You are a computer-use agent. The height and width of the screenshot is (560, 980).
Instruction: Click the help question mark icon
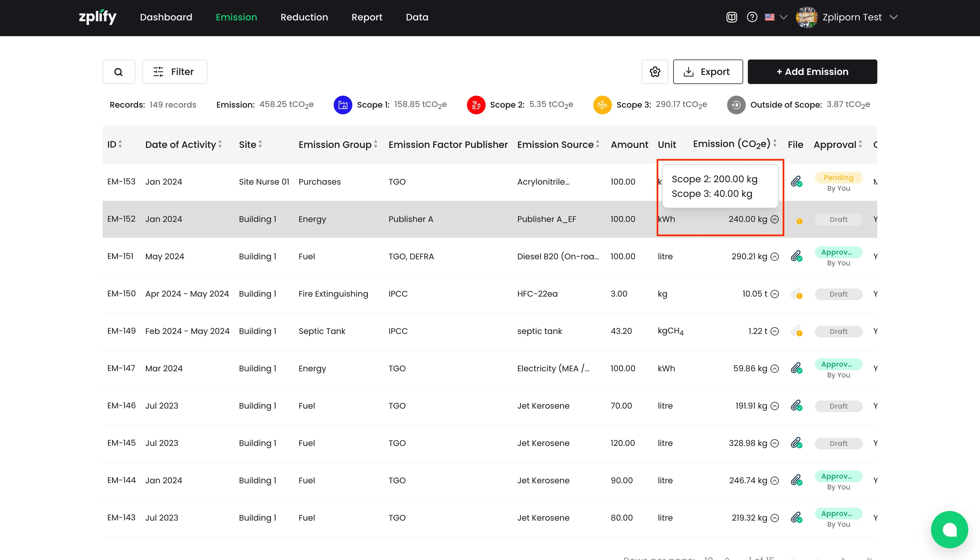point(752,17)
